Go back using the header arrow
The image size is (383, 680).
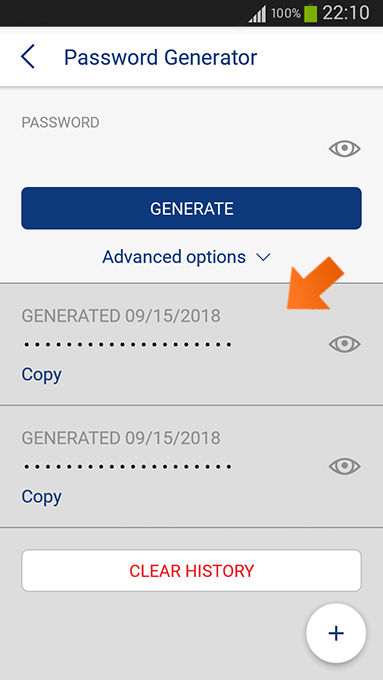tap(28, 57)
